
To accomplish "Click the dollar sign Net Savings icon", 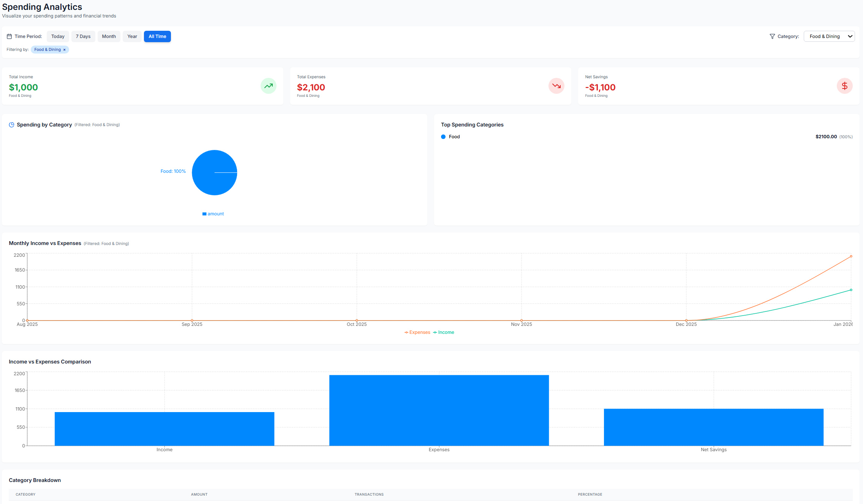I will pos(844,86).
